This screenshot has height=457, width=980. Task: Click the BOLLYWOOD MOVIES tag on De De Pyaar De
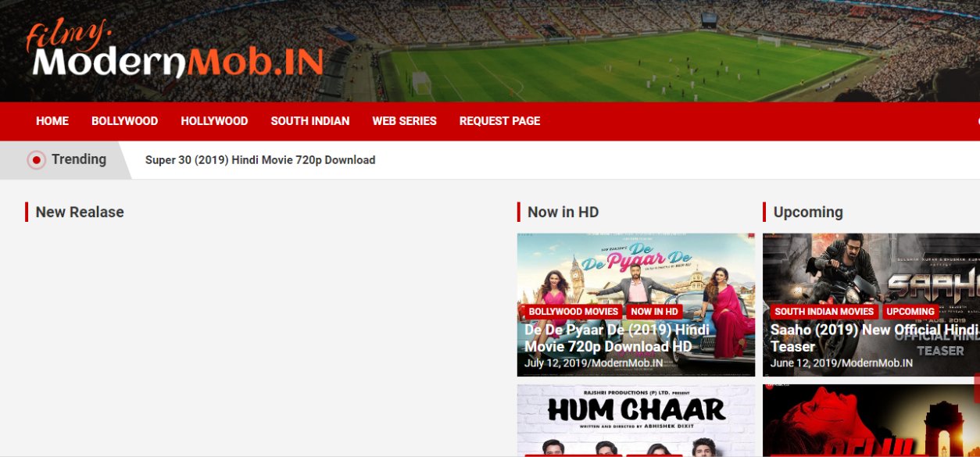[x=573, y=312]
